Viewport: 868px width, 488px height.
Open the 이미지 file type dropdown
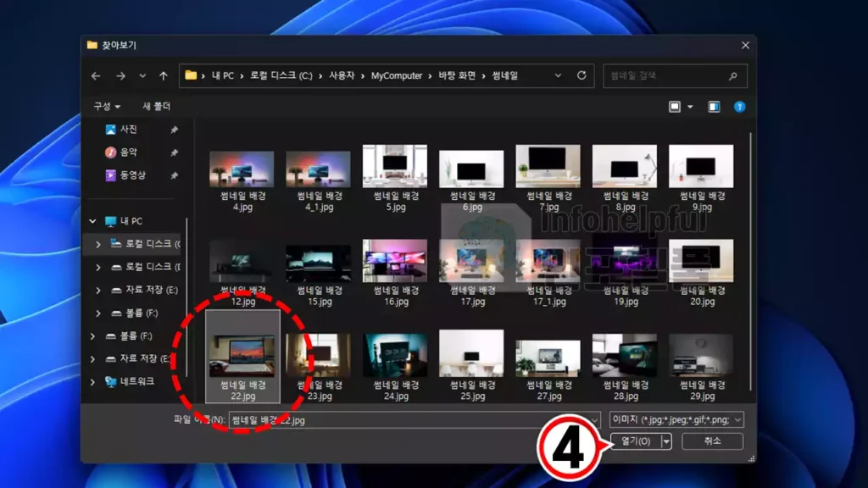point(676,420)
